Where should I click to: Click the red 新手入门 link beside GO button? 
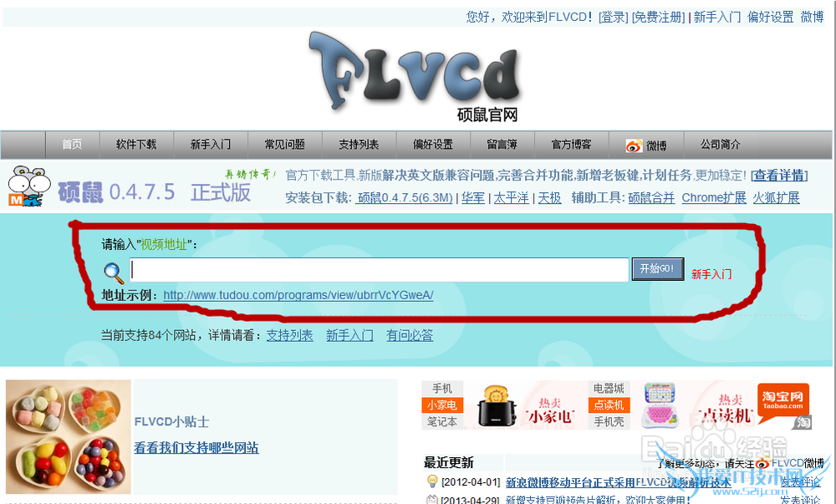tap(711, 274)
